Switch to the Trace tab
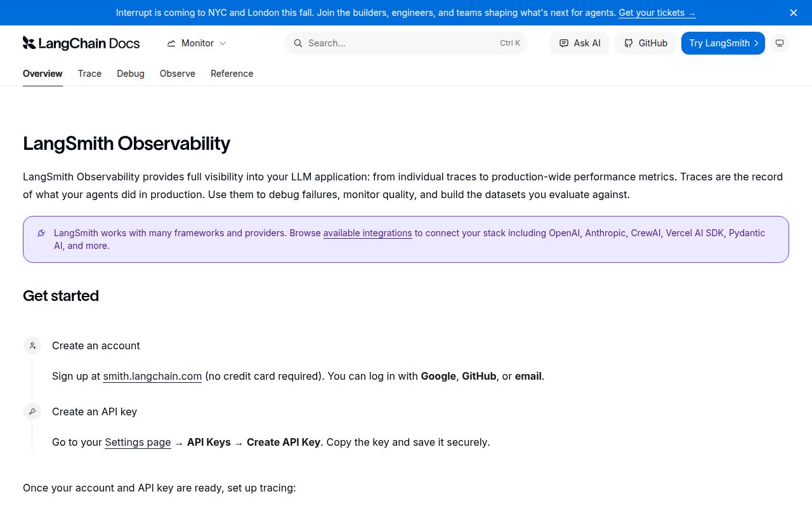812x508 pixels. click(89, 74)
